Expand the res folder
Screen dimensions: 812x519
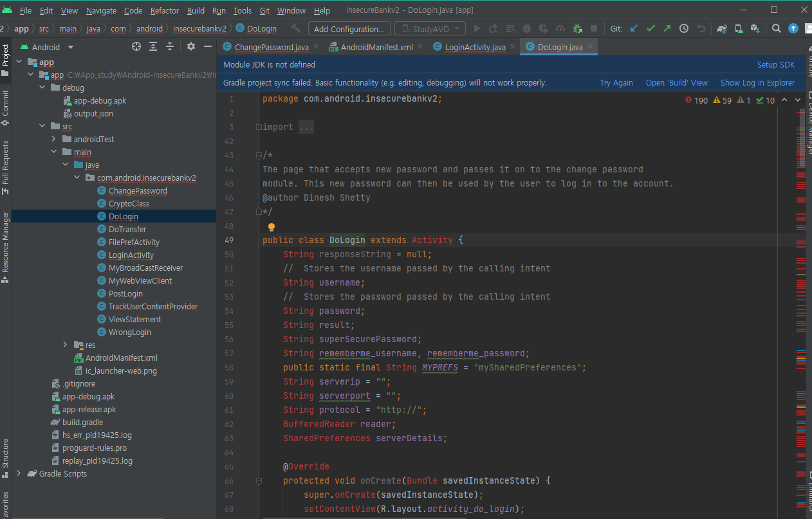pos(65,345)
